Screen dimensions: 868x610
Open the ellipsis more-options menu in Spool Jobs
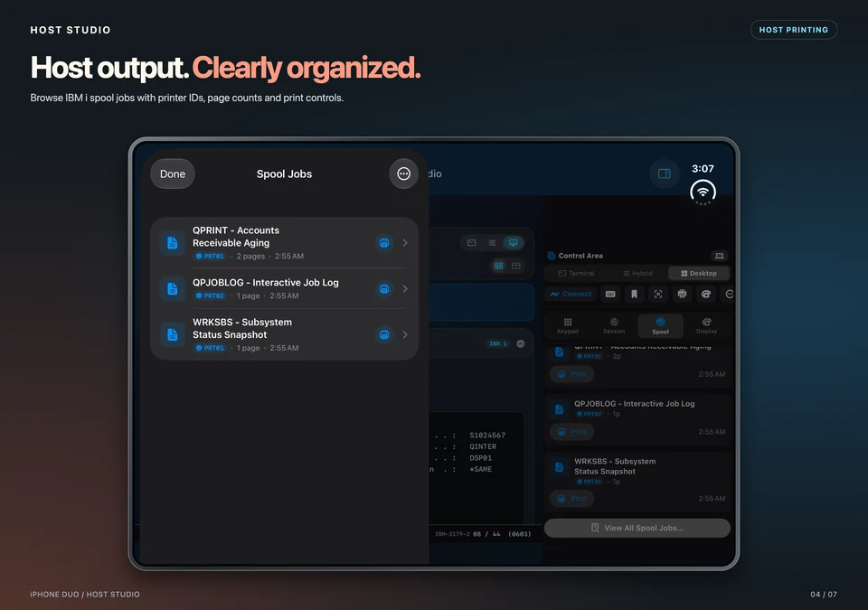[x=403, y=174]
